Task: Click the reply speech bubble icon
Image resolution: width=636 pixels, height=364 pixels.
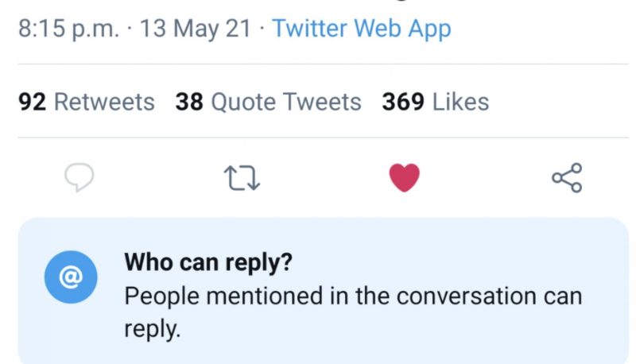Action: pyautogui.click(x=79, y=177)
